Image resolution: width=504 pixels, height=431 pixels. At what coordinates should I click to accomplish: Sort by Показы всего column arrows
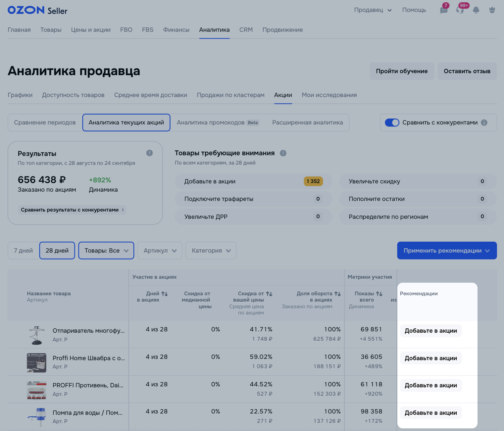(379, 294)
